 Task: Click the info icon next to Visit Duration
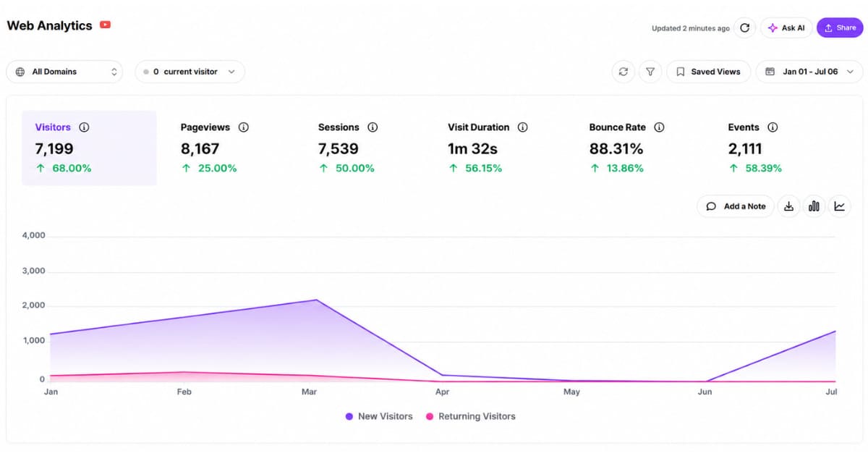[x=522, y=127]
